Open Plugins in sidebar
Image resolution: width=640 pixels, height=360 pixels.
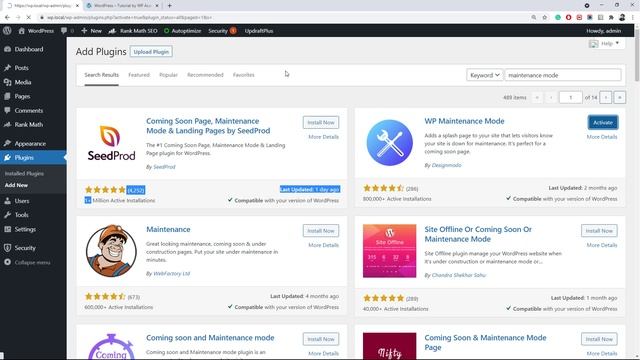pyautogui.click(x=33, y=158)
